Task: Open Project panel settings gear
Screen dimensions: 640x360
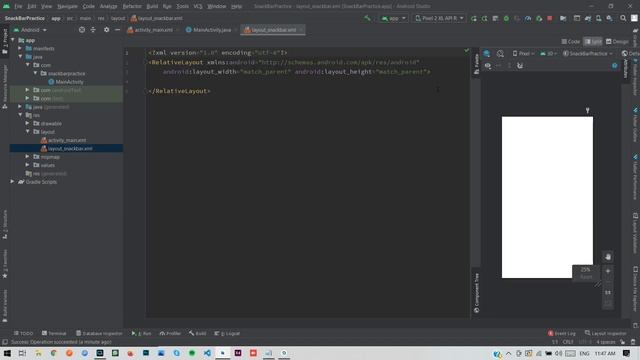Action: pyautogui.click(x=107, y=30)
